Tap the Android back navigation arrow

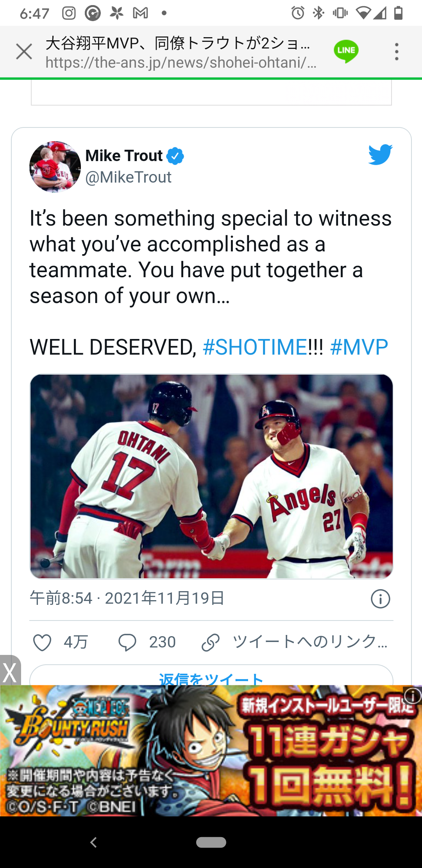click(93, 842)
